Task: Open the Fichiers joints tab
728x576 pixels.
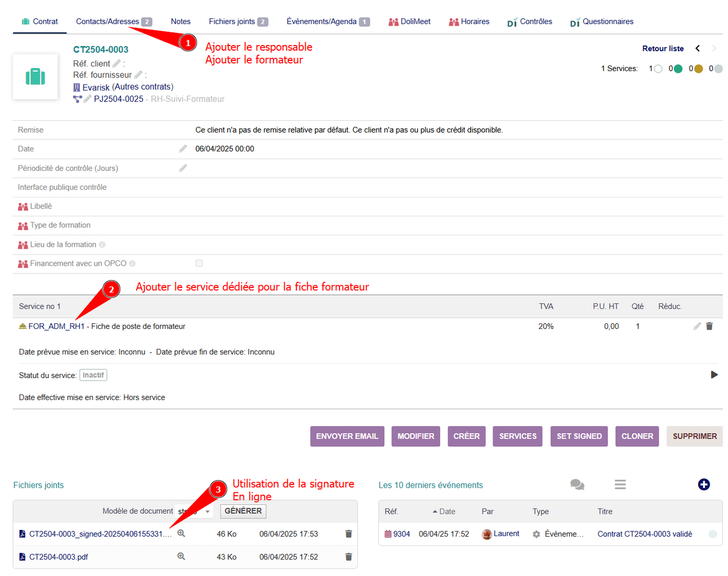Action: pyautogui.click(x=232, y=22)
